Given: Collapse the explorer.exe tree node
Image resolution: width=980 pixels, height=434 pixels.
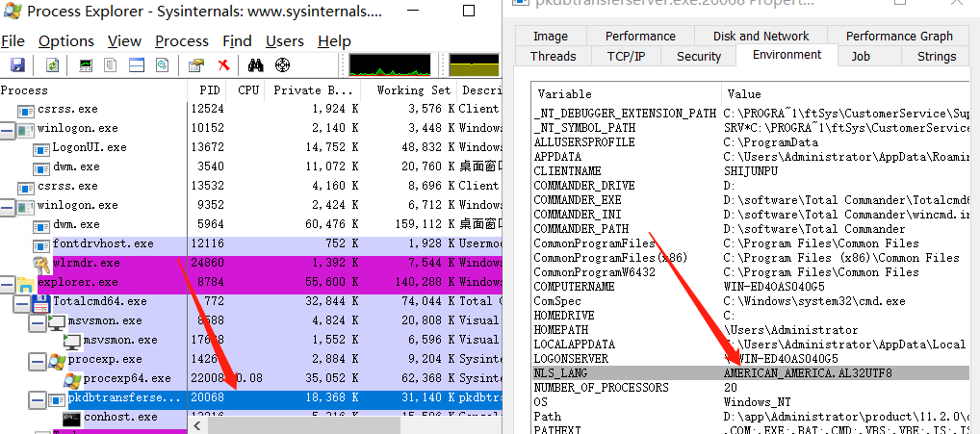Looking at the screenshot, I should pos(8,284).
